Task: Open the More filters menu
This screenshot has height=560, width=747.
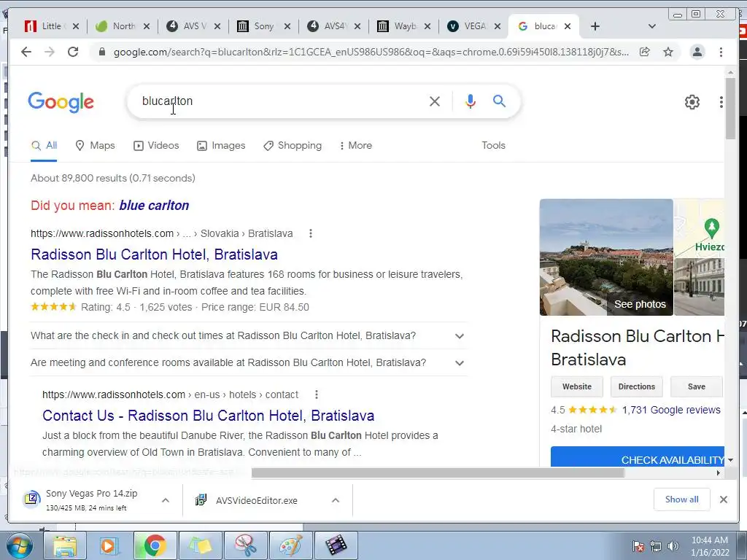Action: coord(355,146)
